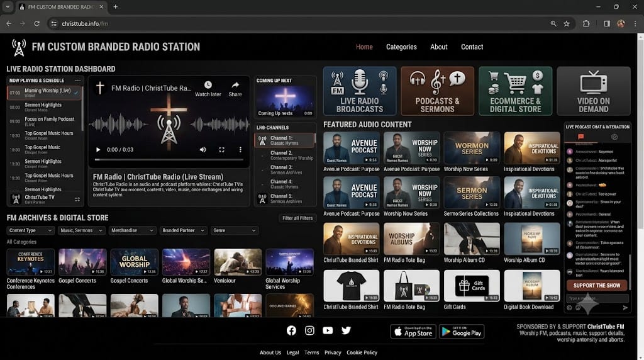Play the FM Radio live stream
644x360 pixels.
pos(97,150)
